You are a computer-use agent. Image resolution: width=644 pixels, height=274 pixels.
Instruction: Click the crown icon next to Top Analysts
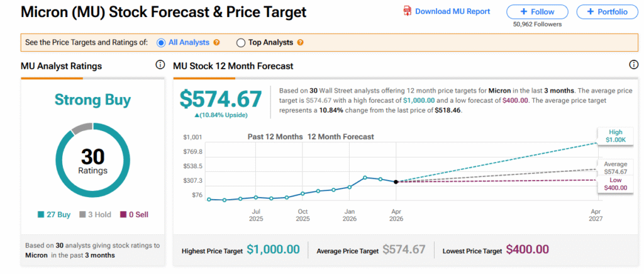click(x=300, y=43)
